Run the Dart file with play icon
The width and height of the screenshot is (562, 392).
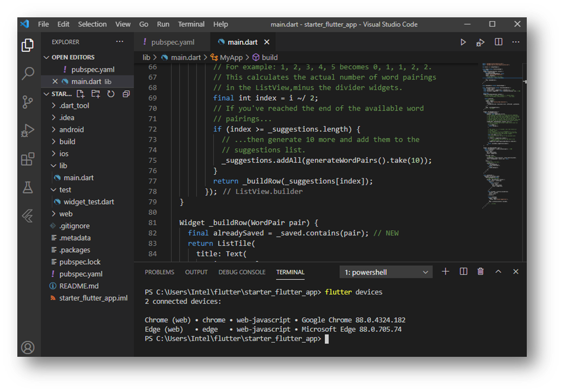click(463, 42)
